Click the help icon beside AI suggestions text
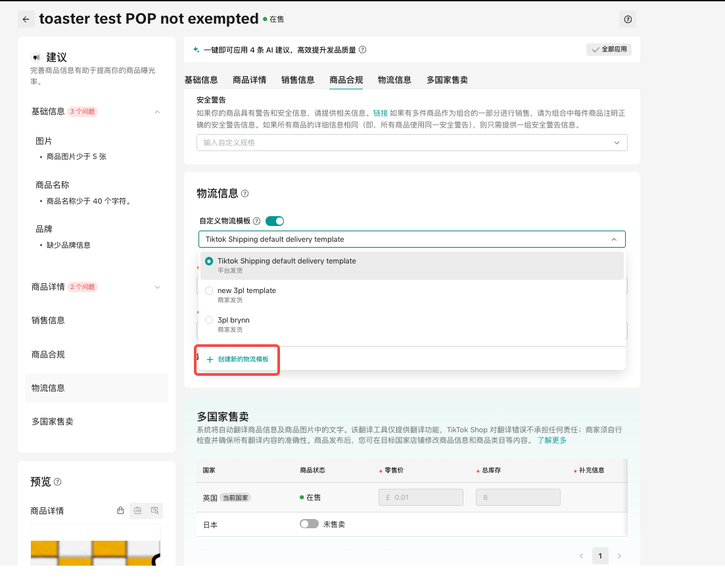This screenshot has width=725, height=588. pos(363,50)
